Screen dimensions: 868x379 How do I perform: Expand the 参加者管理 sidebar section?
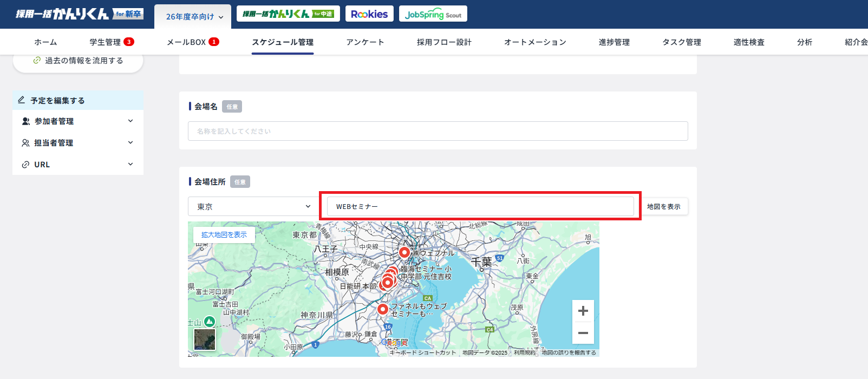tap(78, 121)
